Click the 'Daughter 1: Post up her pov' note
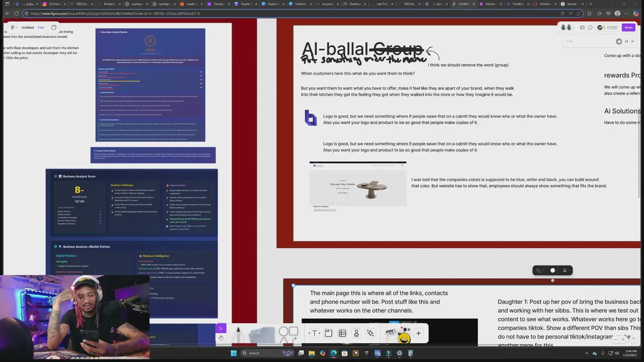644x362 pixels. tap(569, 323)
